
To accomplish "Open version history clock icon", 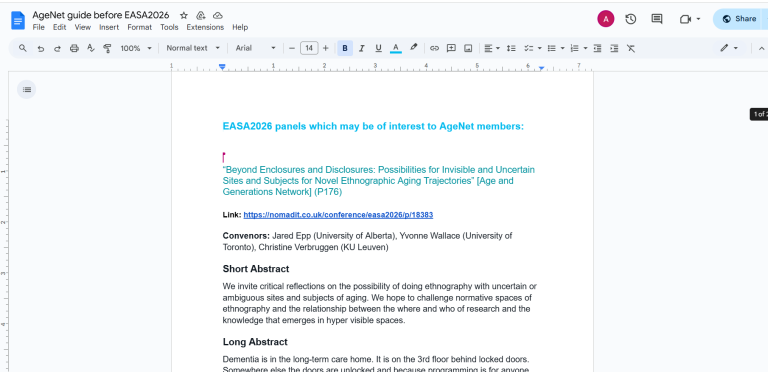I will (631, 19).
